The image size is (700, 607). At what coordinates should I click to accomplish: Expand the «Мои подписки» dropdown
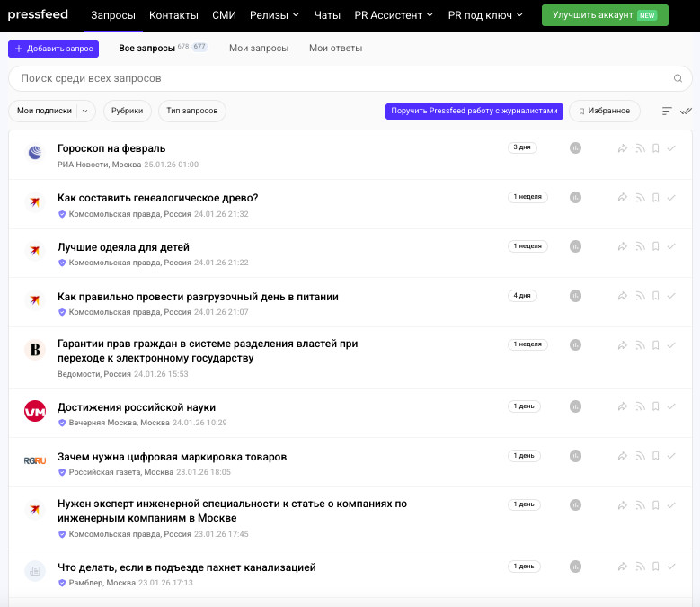(x=85, y=111)
